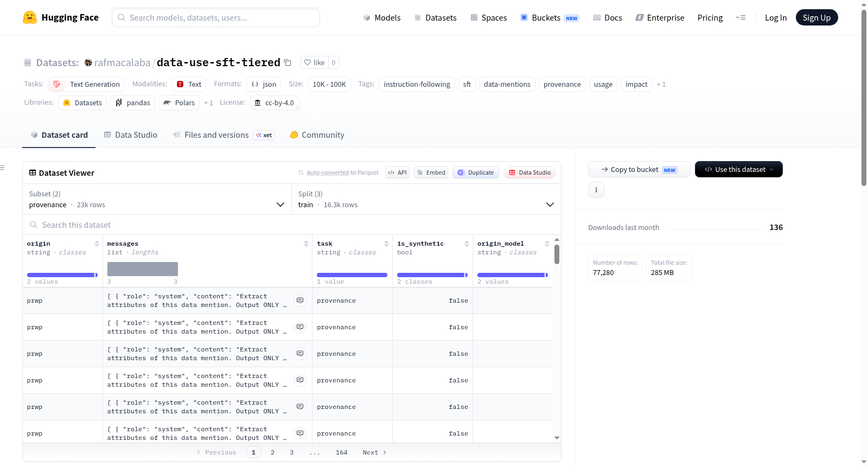868x467 pixels.
Task: Open Buckets in navigation
Action: [x=550, y=17]
